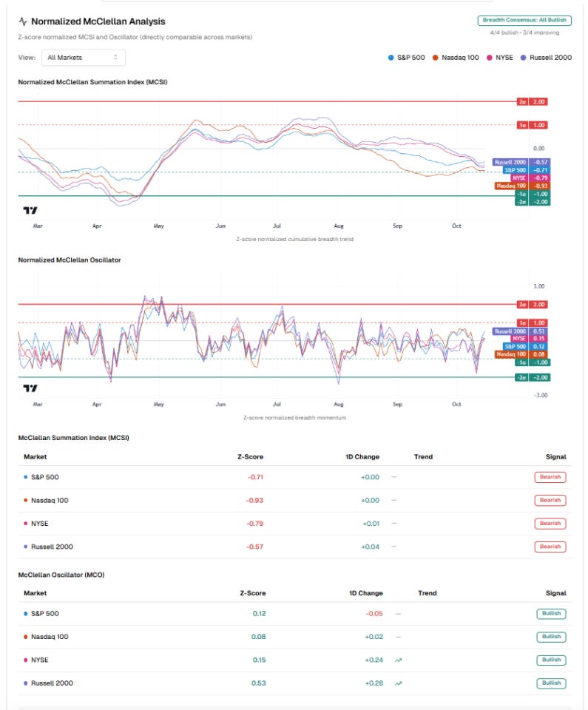Toggle the Russell 2000 legend entry
This screenshot has height=710, width=588.
[546, 58]
